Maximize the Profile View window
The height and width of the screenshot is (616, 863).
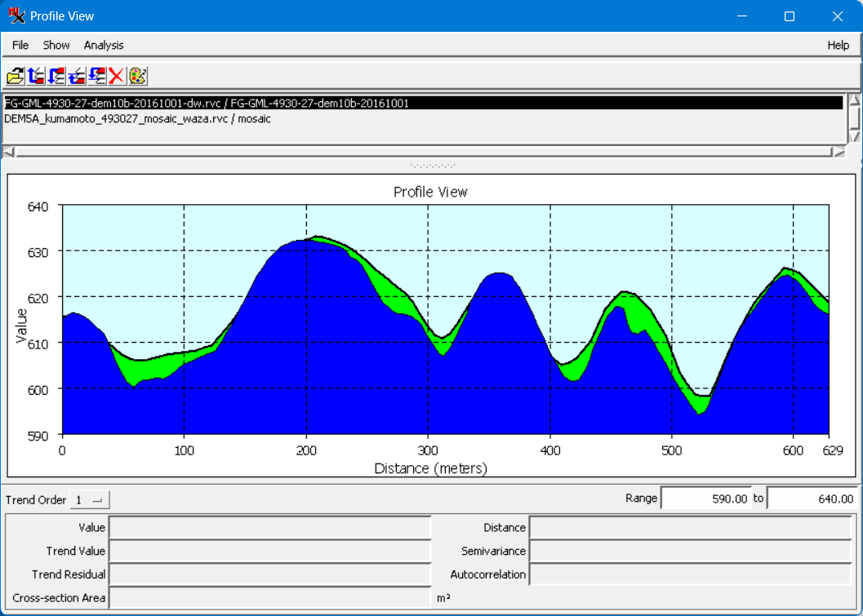tap(790, 16)
